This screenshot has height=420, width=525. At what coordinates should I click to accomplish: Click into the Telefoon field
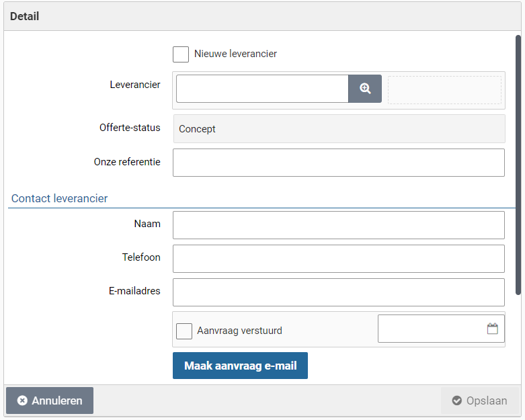[x=338, y=259]
